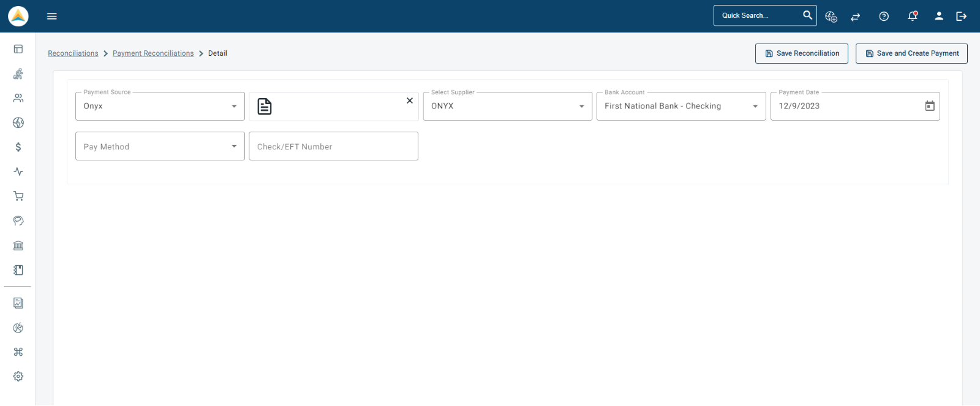Open the user profile icon
This screenshot has height=406, width=980.
tap(939, 16)
